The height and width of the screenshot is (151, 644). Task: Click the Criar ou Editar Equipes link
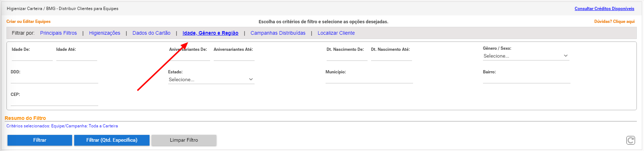click(28, 21)
